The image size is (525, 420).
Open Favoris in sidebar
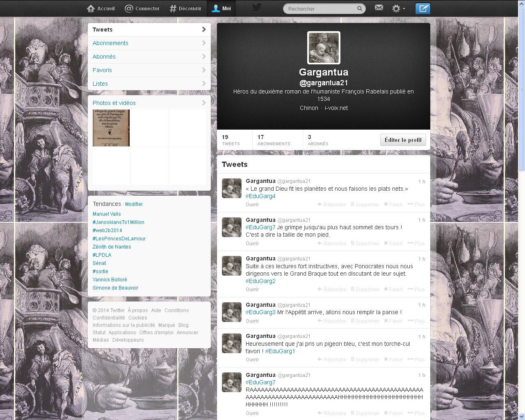click(149, 70)
